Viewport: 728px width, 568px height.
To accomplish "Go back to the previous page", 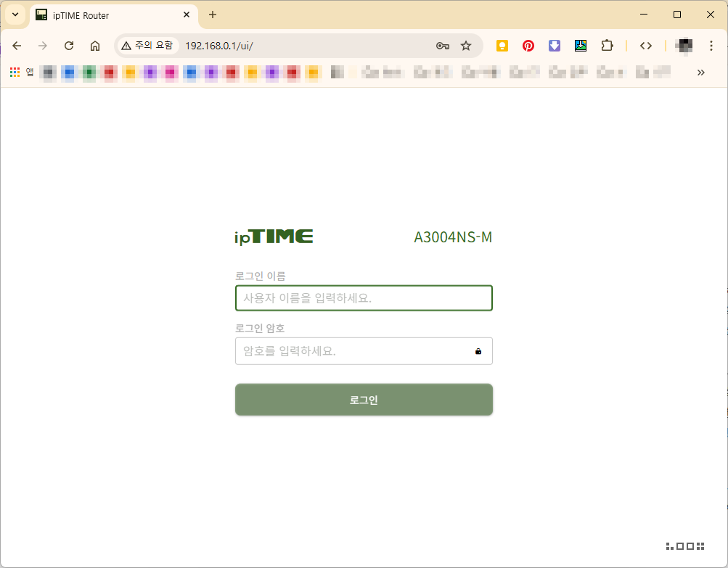I will (17, 46).
